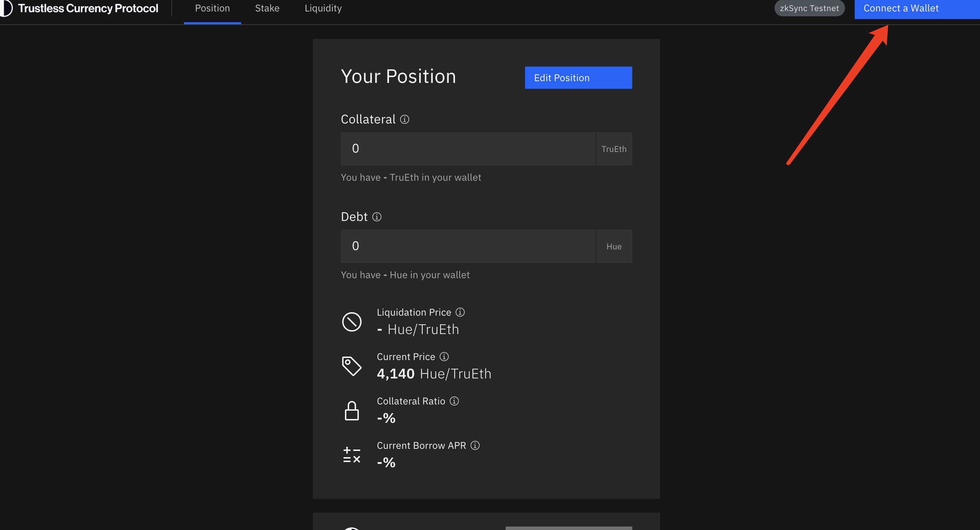Click the Collateral info icon

(404, 119)
